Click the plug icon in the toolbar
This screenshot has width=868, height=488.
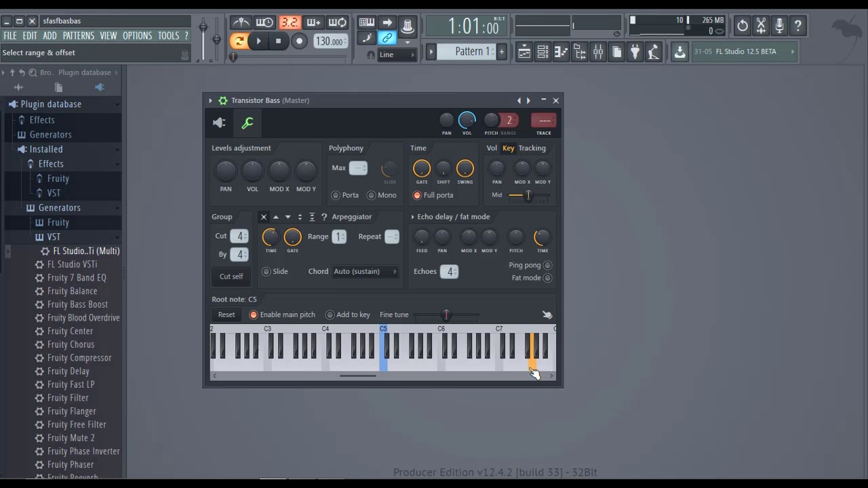[x=635, y=52]
